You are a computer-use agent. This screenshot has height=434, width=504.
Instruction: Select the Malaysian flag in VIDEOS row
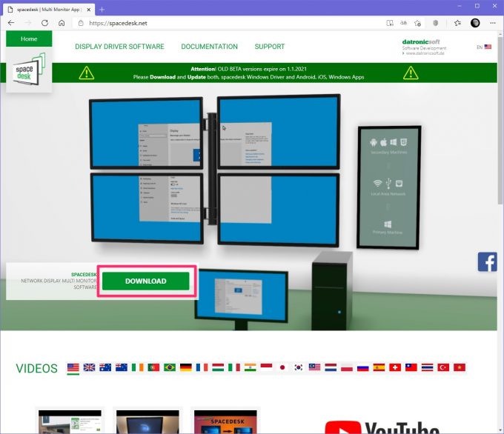pyautogui.click(x=314, y=367)
